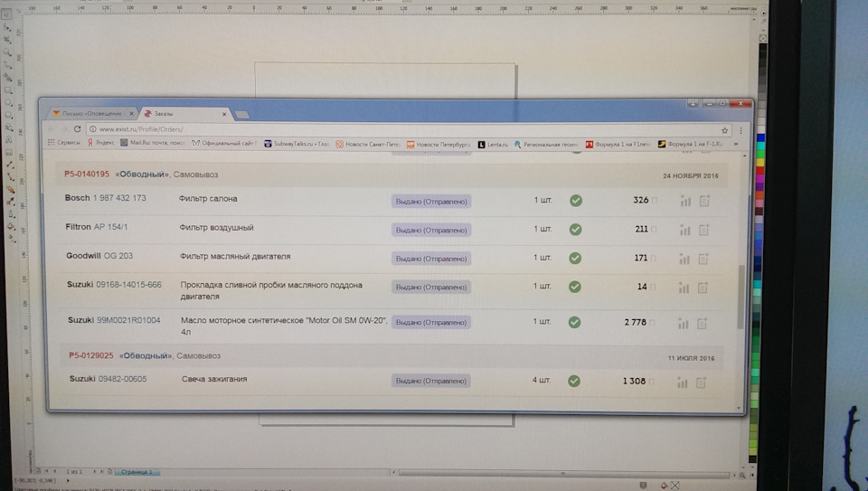Open the Chrome three-dot menu
Image resolution: width=868 pixels, height=491 pixels.
coord(741,130)
